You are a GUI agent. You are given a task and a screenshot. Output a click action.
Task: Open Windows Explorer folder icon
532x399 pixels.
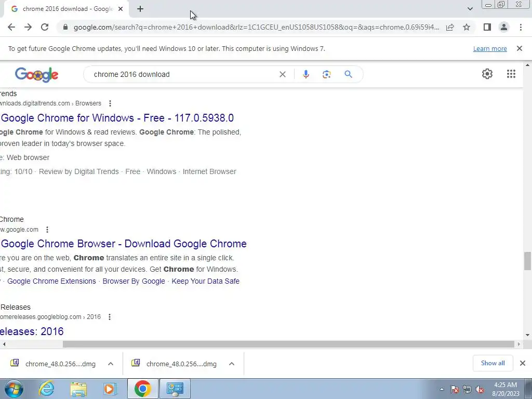pos(78,389)
